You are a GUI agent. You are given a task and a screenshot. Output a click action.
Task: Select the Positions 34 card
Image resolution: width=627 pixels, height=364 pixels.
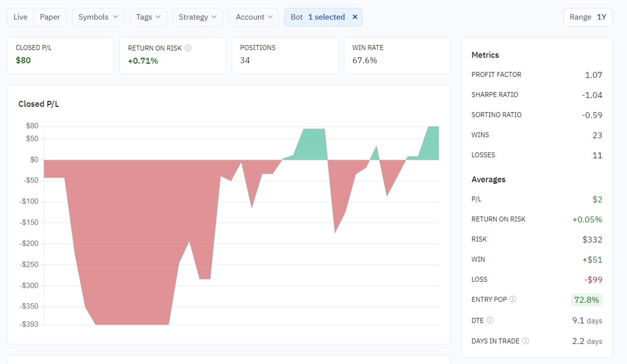pos(285,55)
